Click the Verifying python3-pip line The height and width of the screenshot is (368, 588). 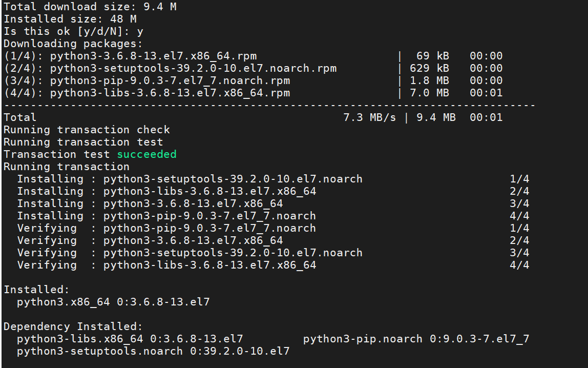point(166,228)
